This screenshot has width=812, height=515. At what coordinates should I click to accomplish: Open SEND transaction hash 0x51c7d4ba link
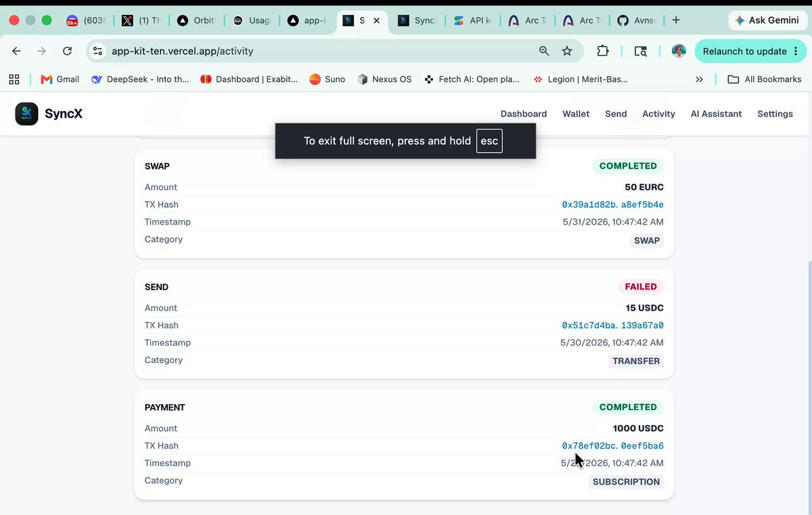tap(612, 326)
